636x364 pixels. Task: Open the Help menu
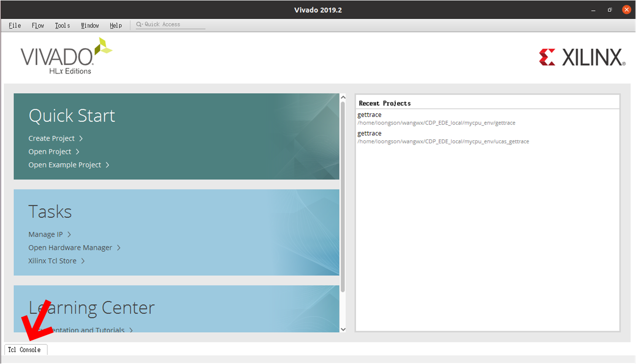[x=116, y=26]
